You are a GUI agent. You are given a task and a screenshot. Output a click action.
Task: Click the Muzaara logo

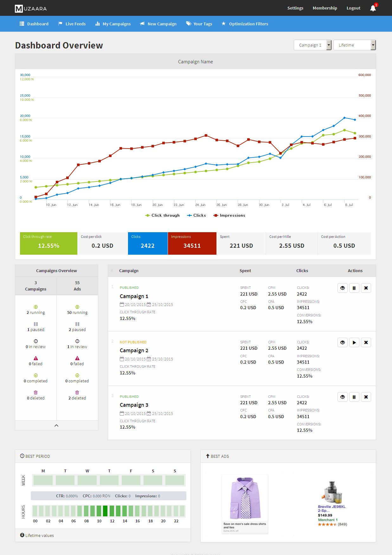click(x=31, y=9)
